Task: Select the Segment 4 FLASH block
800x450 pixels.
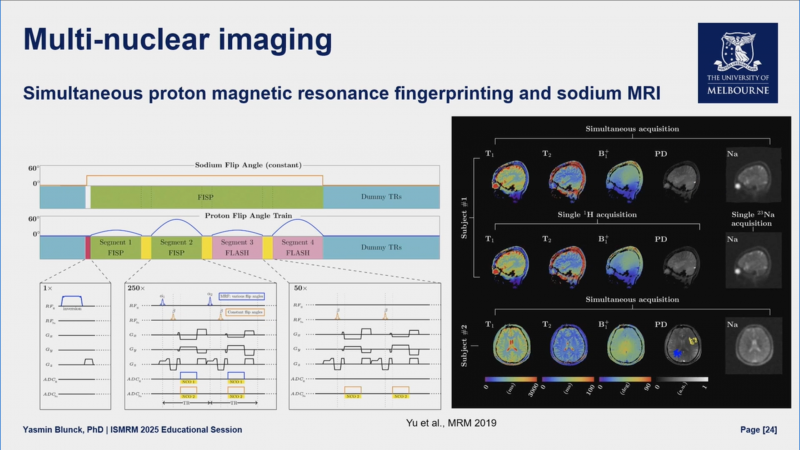Action: (x=297, y=247)
